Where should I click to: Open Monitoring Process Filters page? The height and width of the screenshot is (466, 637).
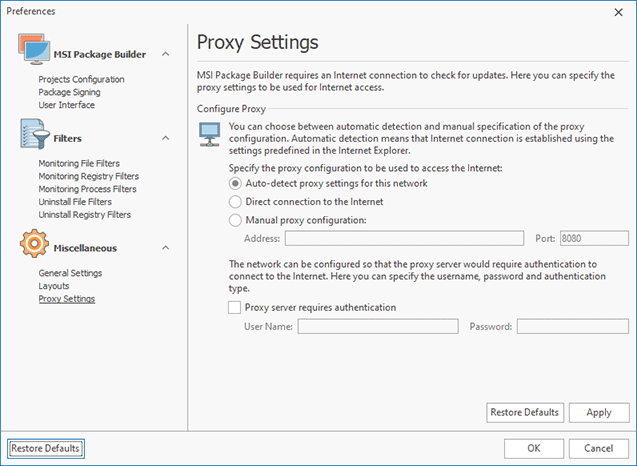[x=88, y=189]
